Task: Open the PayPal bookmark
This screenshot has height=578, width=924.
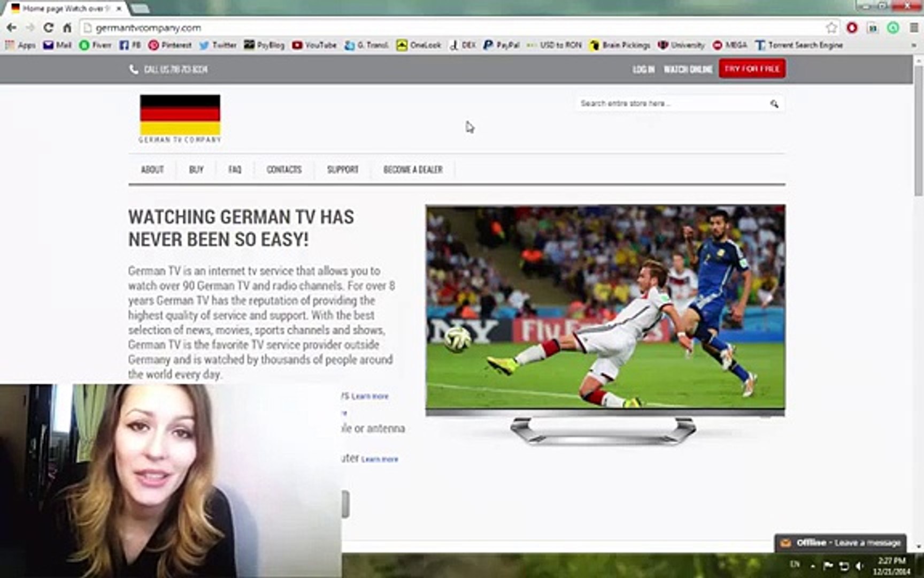Action: (x=500, y=45)
